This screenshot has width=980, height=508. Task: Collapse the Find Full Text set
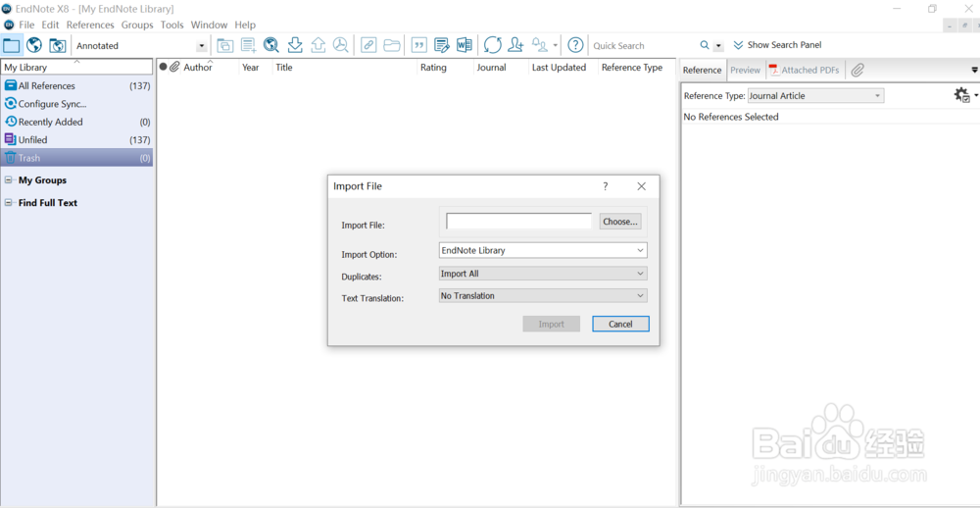(x=9, y=203)
